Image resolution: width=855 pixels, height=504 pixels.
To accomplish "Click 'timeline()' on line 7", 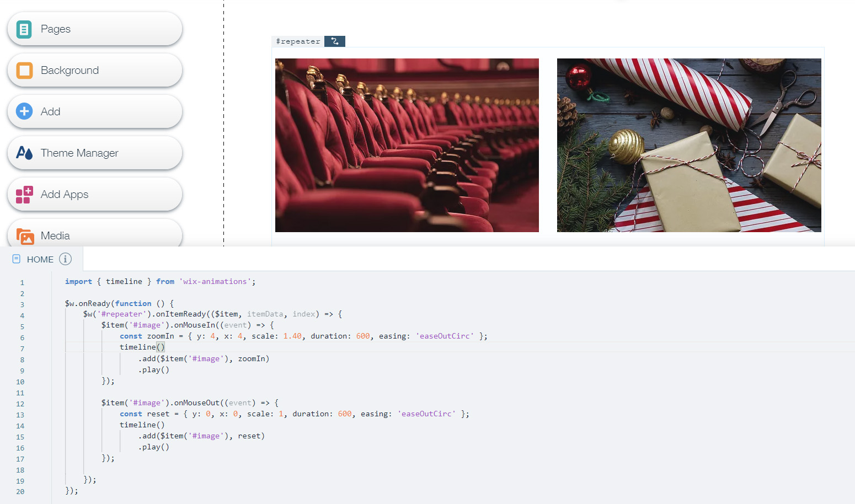I will point(142,347).
